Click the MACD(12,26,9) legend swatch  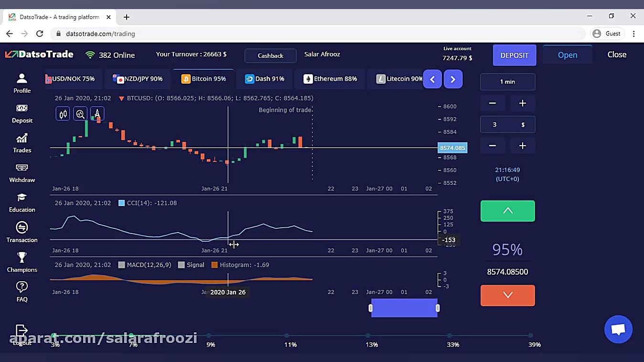[121, 265]
